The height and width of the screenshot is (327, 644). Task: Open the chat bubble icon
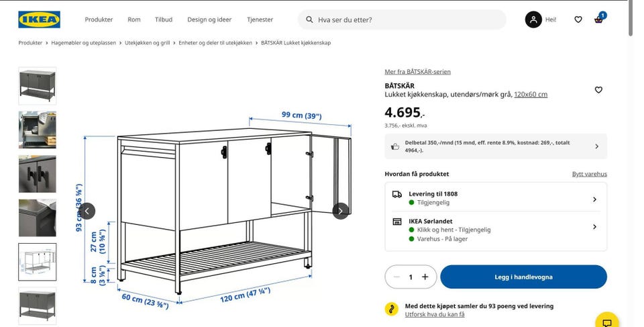tap(606, 322)
